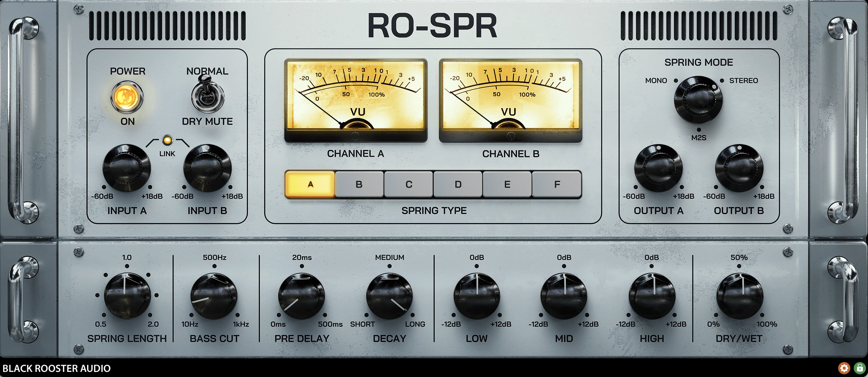Click the BASS CUT knob

click(214, 295)
